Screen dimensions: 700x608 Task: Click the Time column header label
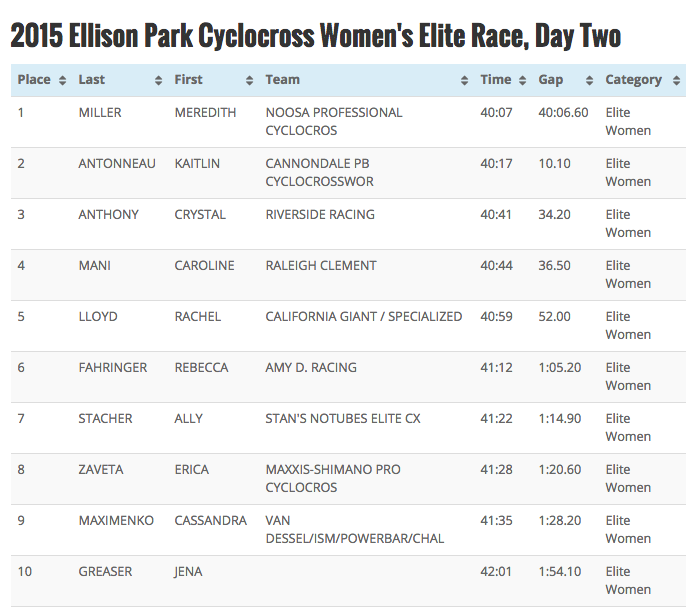coord(495,80)
